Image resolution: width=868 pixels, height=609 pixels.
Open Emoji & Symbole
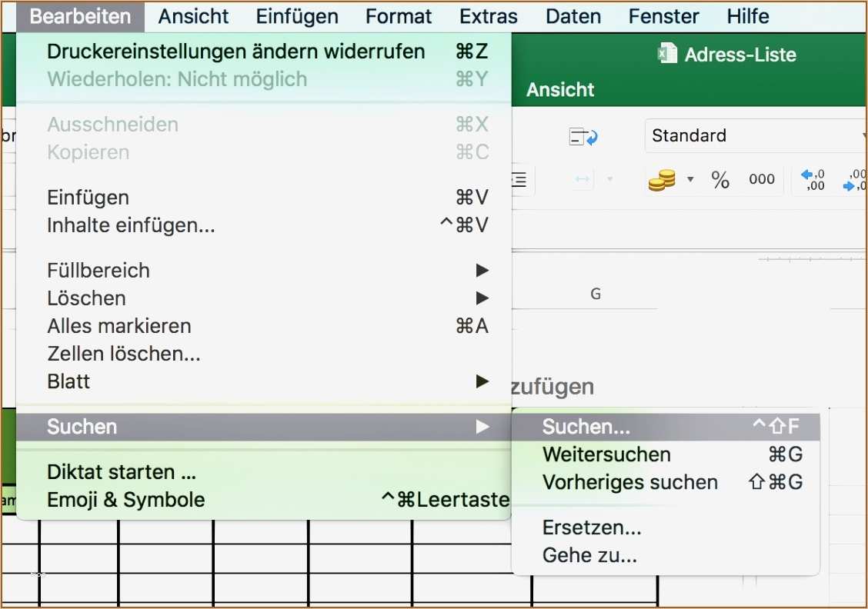(263, 500)
